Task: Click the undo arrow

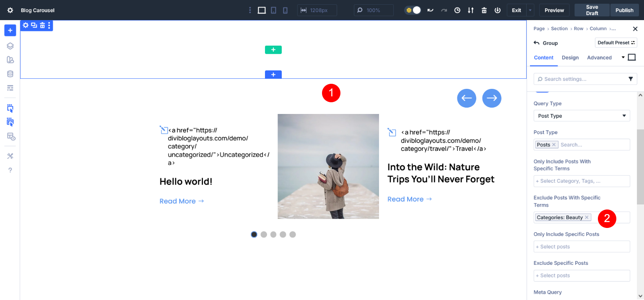Action: pos(430,10)
